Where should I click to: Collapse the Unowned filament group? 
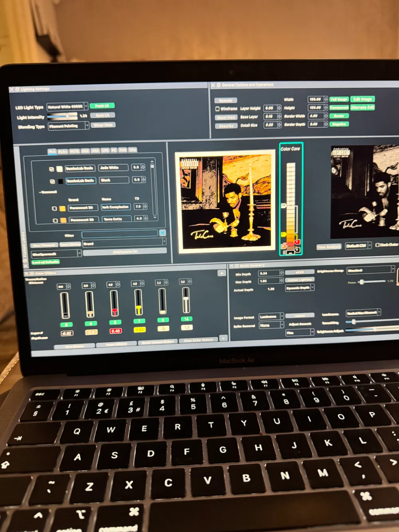click(40, 192)
